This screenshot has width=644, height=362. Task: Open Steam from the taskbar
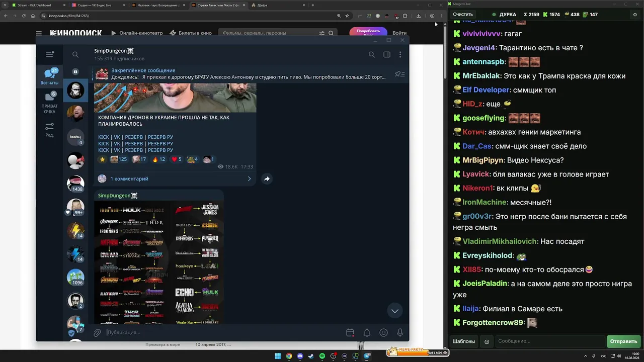[311, 356]
